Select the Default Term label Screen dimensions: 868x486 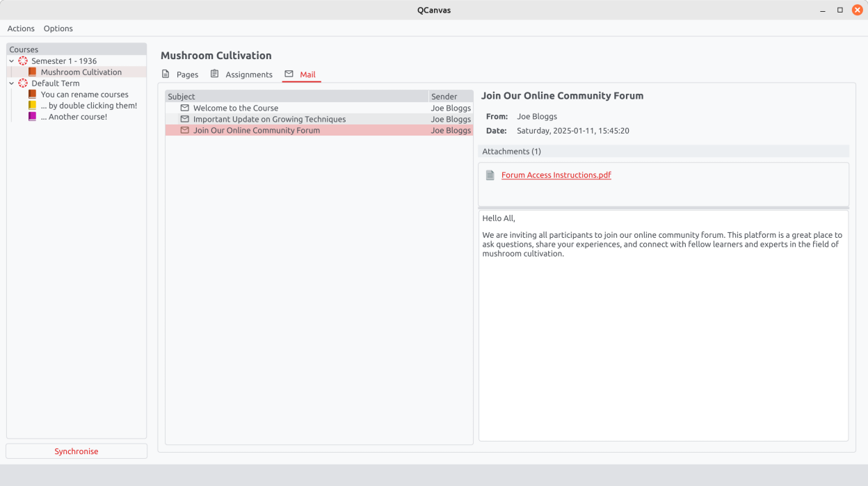[x=56, y=83]
